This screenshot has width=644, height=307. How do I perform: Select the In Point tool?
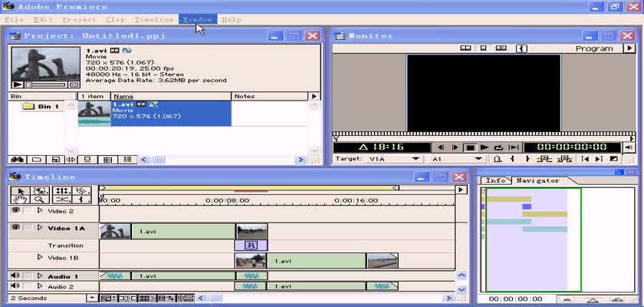pos(83,200)
